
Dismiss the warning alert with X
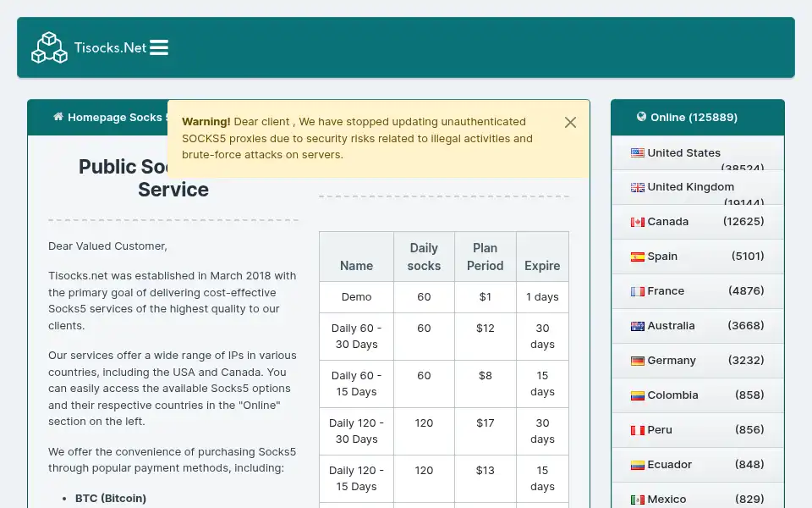(x=570, y=122)
